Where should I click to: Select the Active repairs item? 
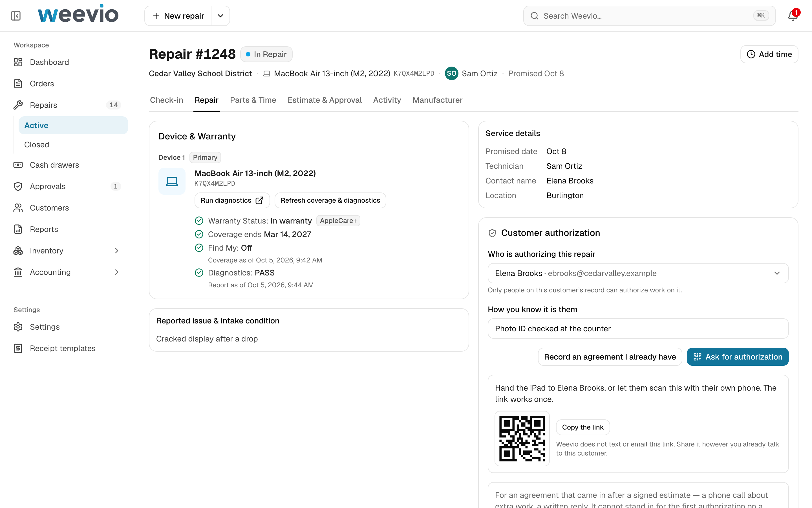(x=73, y=125)
